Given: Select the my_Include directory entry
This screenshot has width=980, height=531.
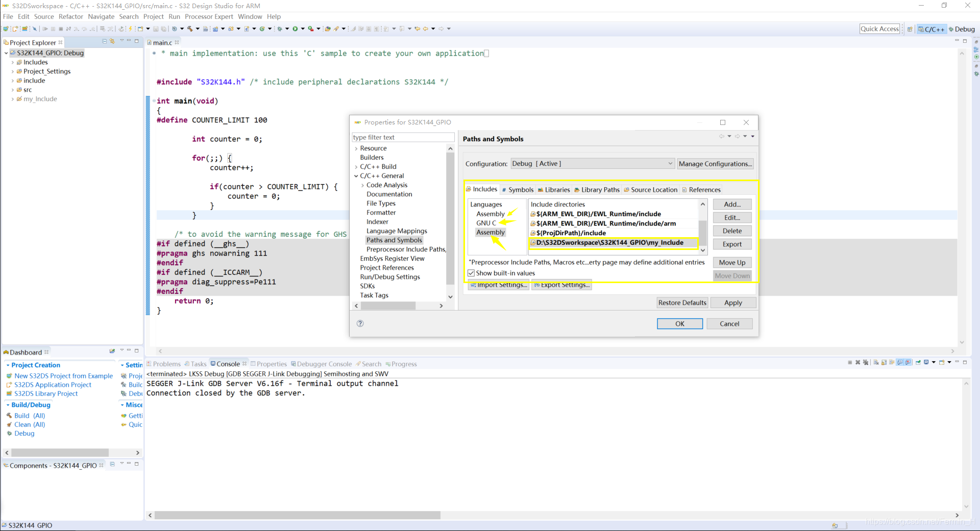Looking at the screenshot, I should click(x=613, y=243).
